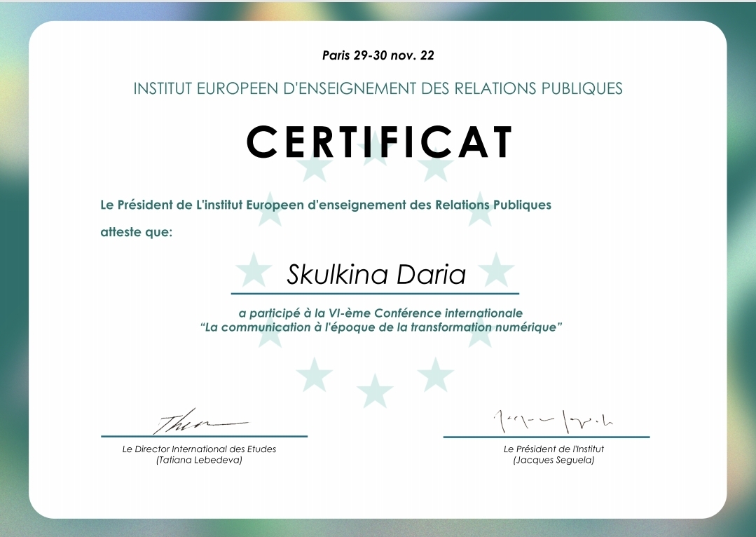Click the label 'Le Président de l'Institut'
The width and height of the screenshot is (756, 537).
554,449
